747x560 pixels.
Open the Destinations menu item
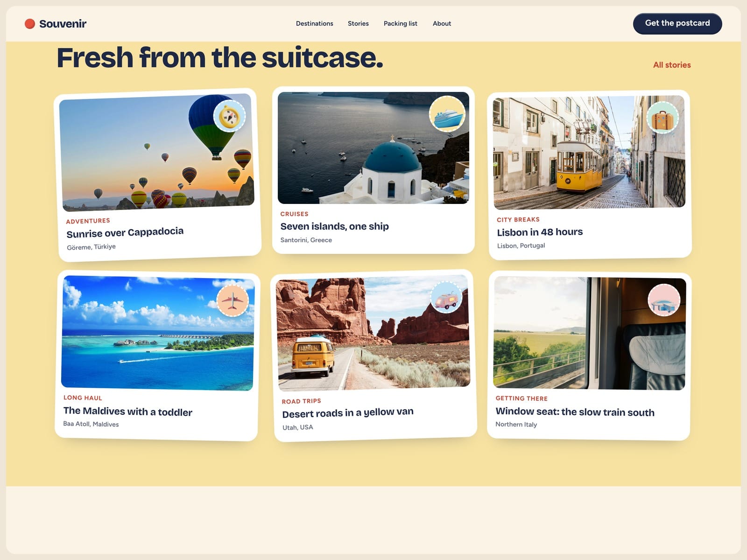pos(315,23)
